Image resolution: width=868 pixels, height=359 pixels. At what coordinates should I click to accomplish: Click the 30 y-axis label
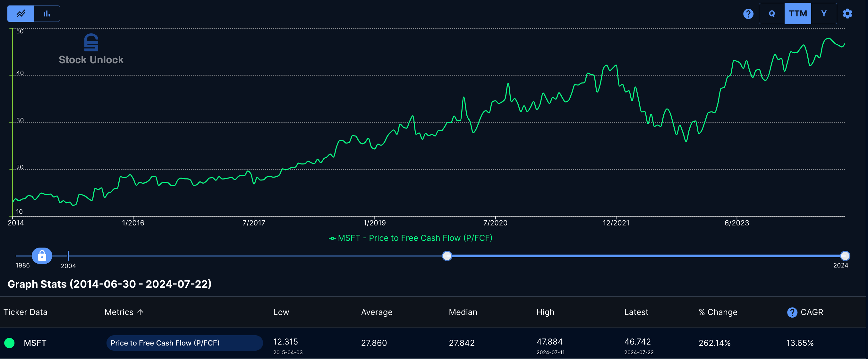[20, 120]
